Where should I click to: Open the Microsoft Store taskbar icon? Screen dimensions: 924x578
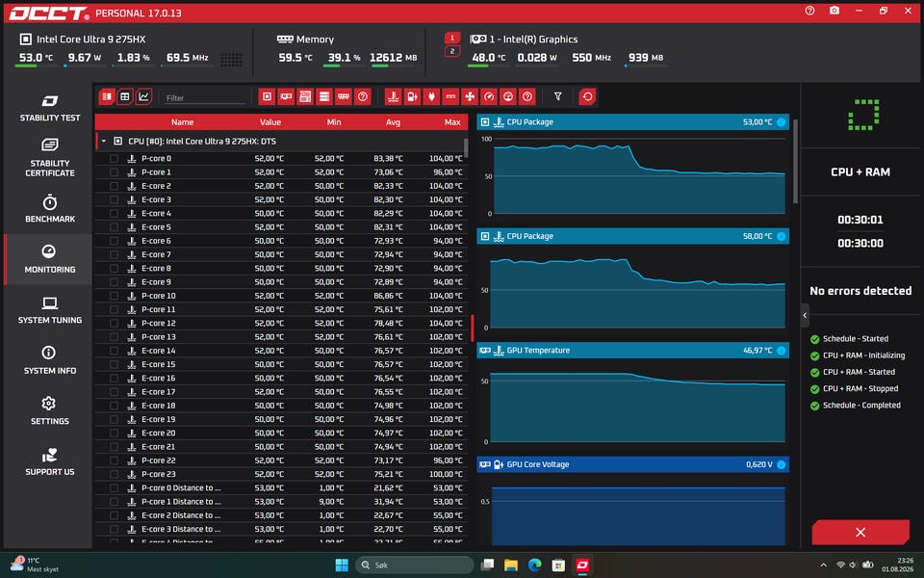tap(558, 565)
